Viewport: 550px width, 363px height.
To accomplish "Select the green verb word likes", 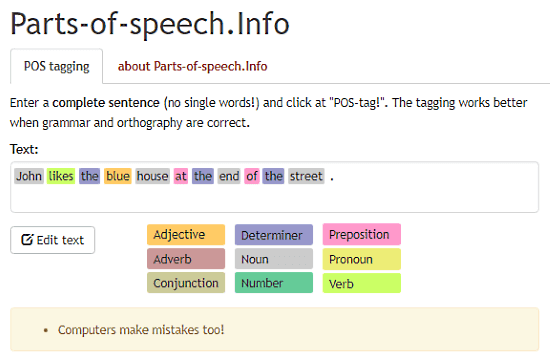I will point(61,176).
